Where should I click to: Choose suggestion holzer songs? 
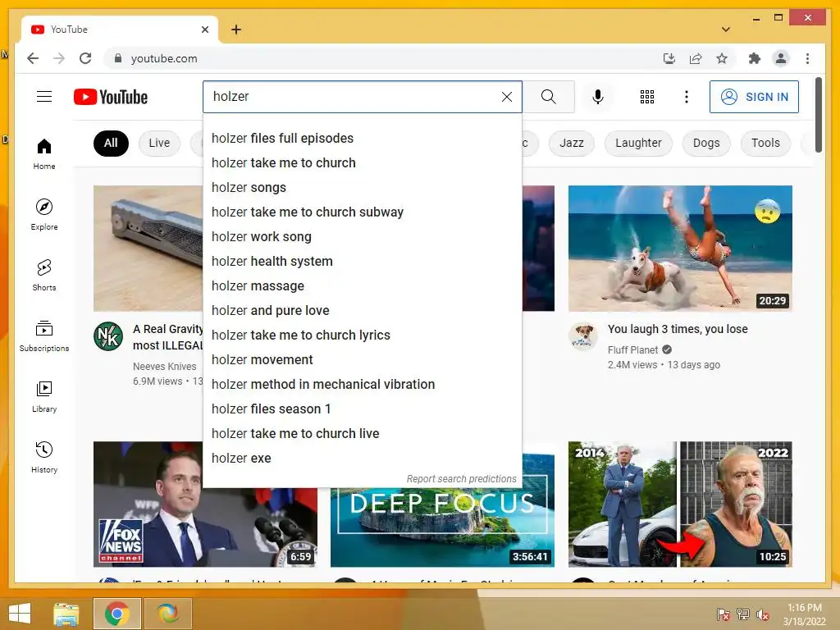pos(362,188)
